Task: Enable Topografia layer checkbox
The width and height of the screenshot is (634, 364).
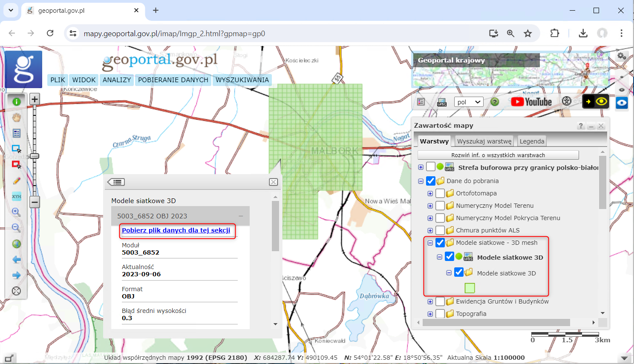Action: coord(440,314)
